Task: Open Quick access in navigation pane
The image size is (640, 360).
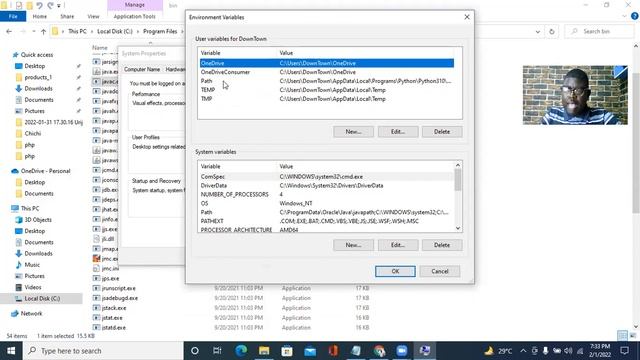Action: pos(37,55)
